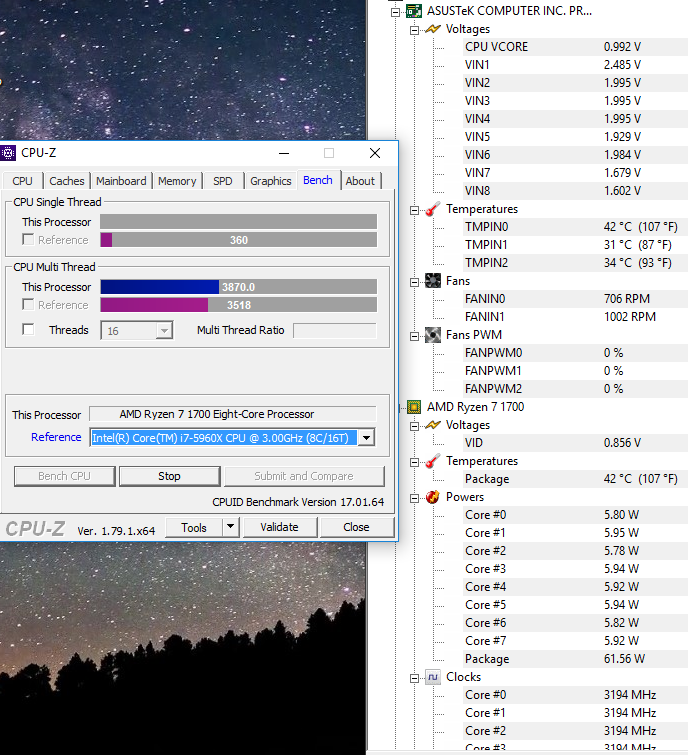Click the Fans PWM category icon
The height and width of the screenshot is (755, 688).
[x=433, y=335]
